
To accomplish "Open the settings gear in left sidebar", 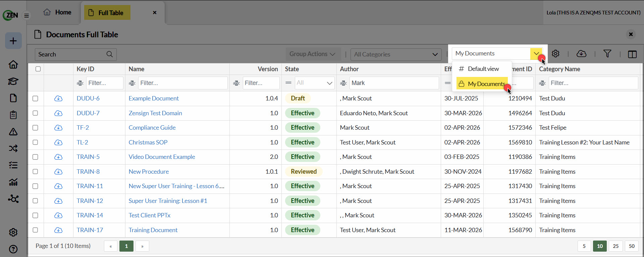I will click(13, 232).
